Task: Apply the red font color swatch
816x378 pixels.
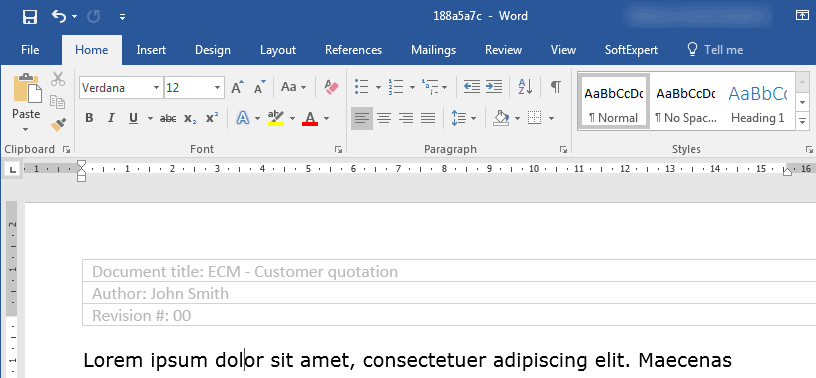Action: 310,119
